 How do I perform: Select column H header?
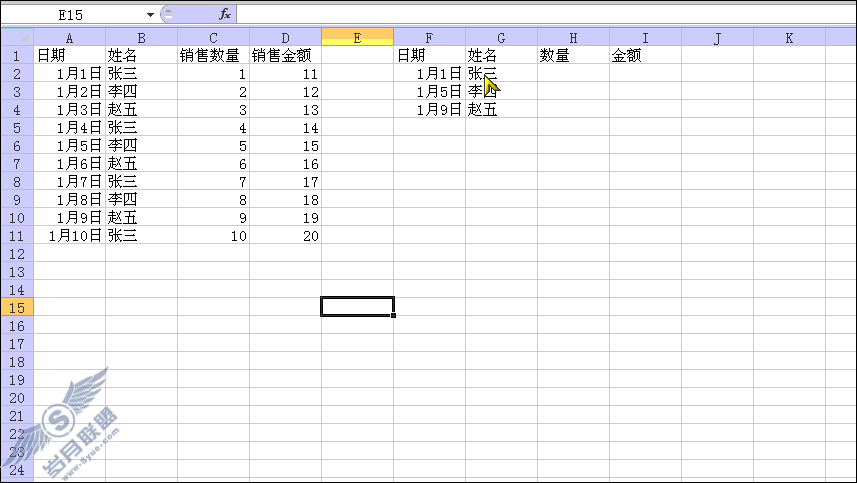[x=573, y=38]
